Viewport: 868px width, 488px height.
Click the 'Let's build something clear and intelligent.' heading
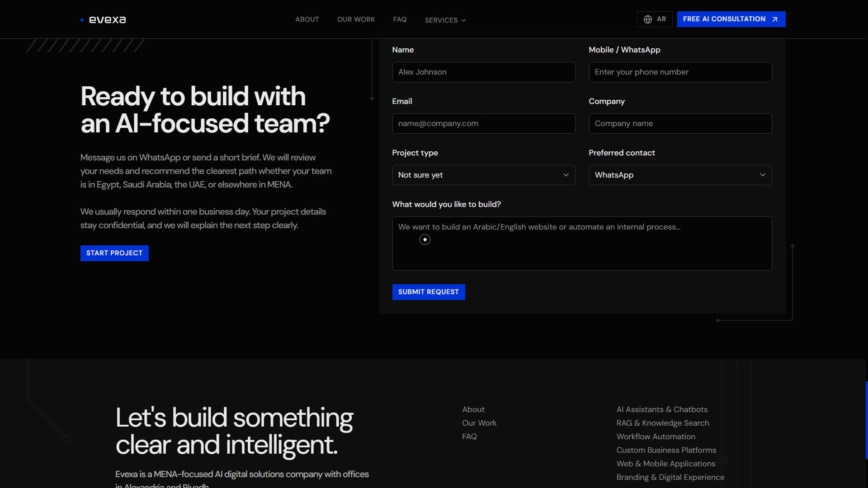234,431
